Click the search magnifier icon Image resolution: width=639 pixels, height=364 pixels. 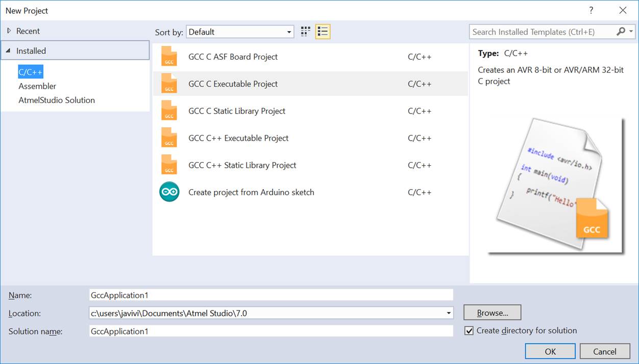[x=621, y=32]
